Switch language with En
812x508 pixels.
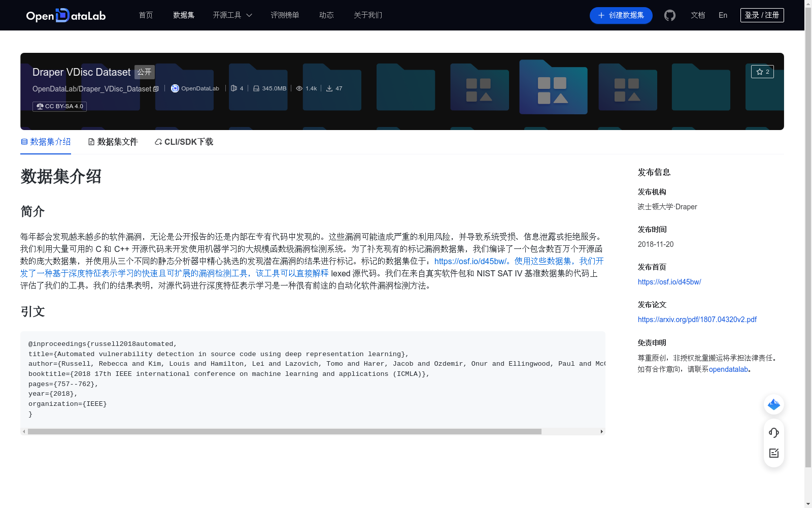pos(723,15)
